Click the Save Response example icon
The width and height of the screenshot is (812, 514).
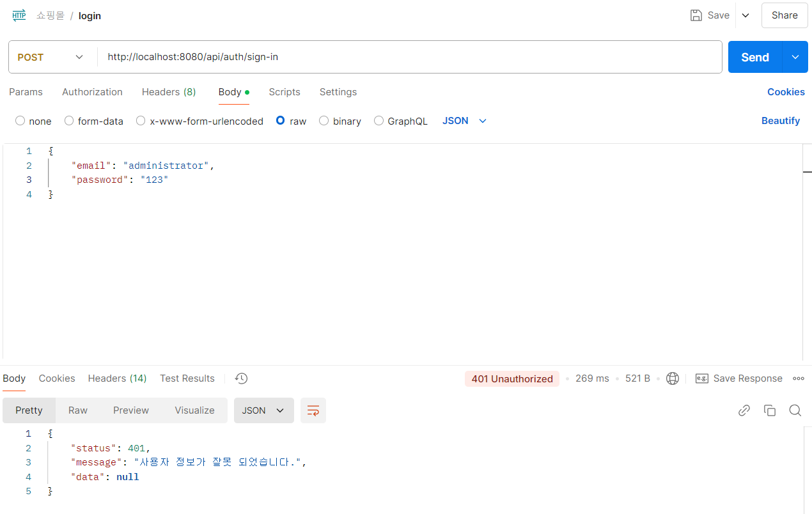(701, 378)
